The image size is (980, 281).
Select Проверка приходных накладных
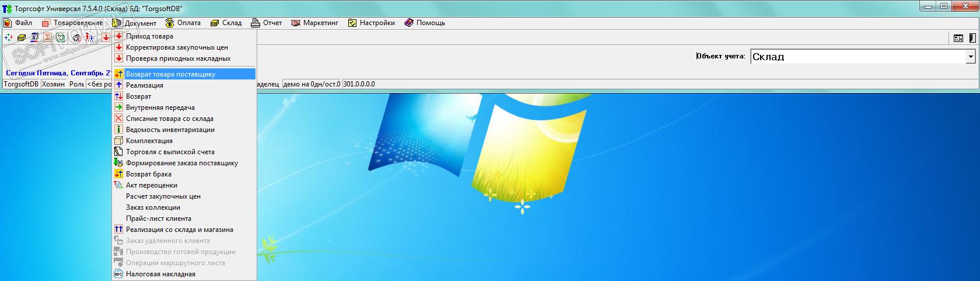(x=184, y=58)
